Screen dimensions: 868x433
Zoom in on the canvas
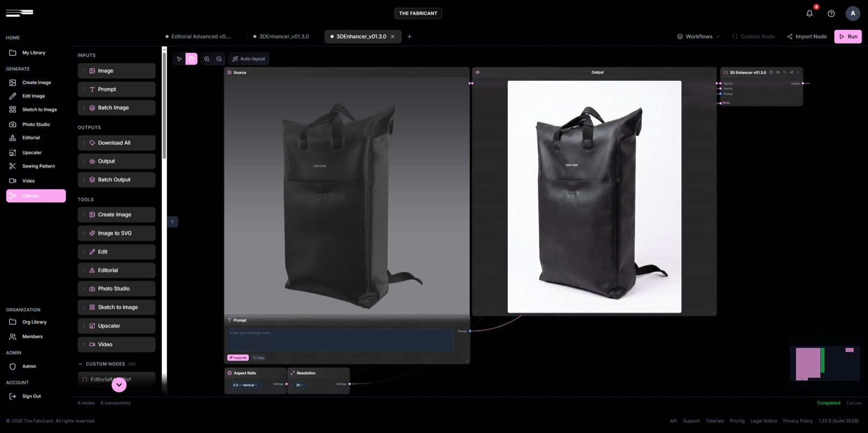207,59
